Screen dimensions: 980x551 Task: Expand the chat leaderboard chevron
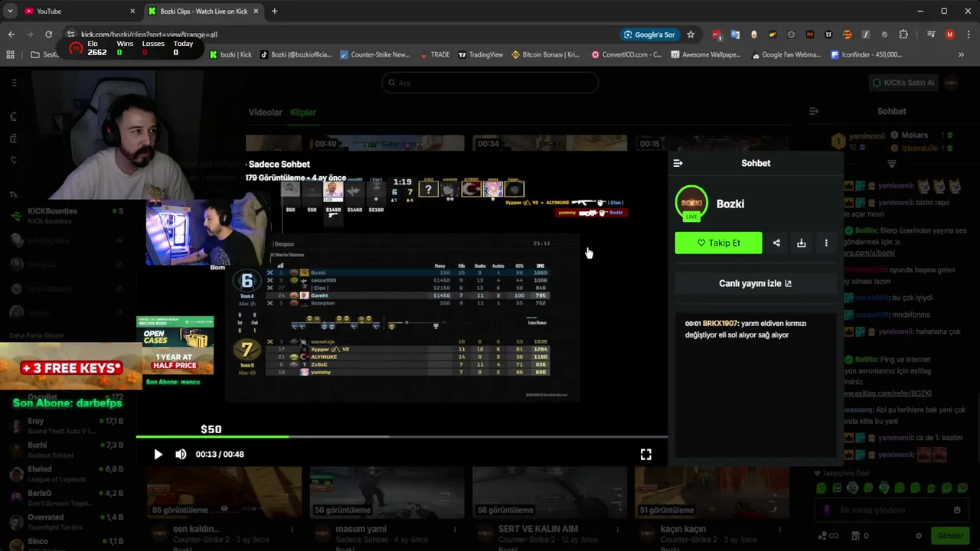tap(892, 164)
